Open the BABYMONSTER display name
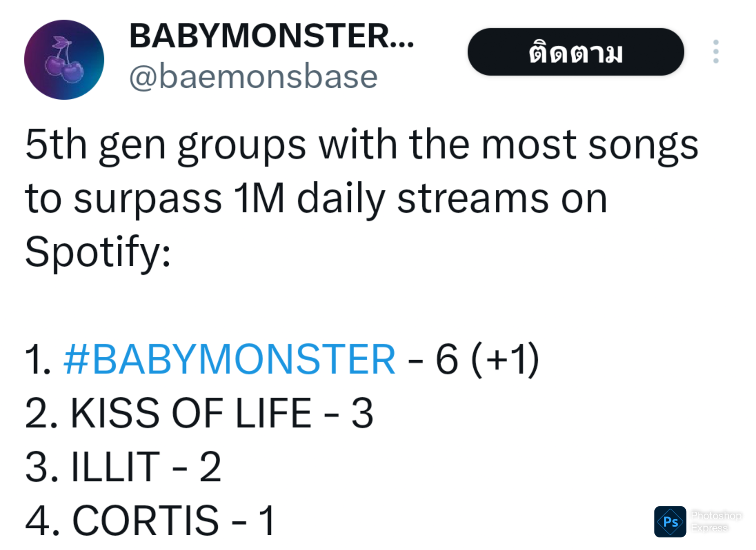This screenshot has width=756, height=550. pos(271,36)
